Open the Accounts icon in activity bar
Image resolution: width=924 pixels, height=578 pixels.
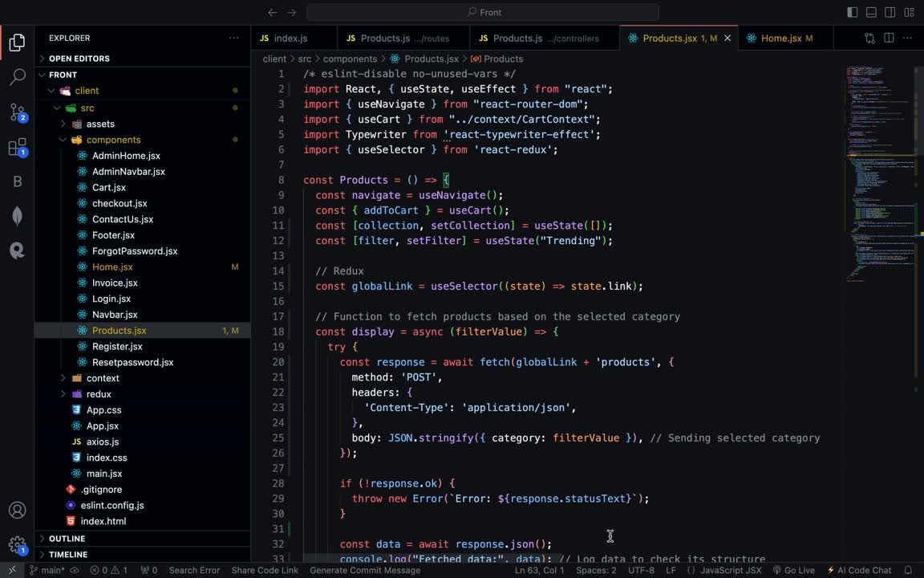click(17, 511)
